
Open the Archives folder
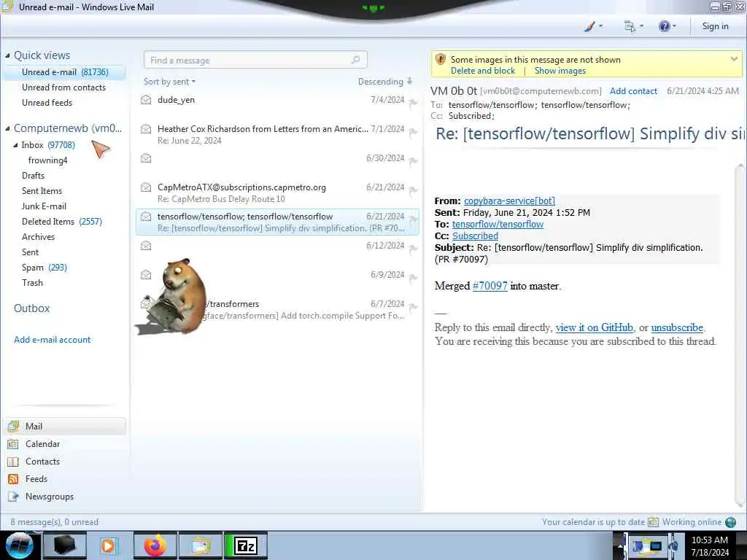(x=38, y=237)
